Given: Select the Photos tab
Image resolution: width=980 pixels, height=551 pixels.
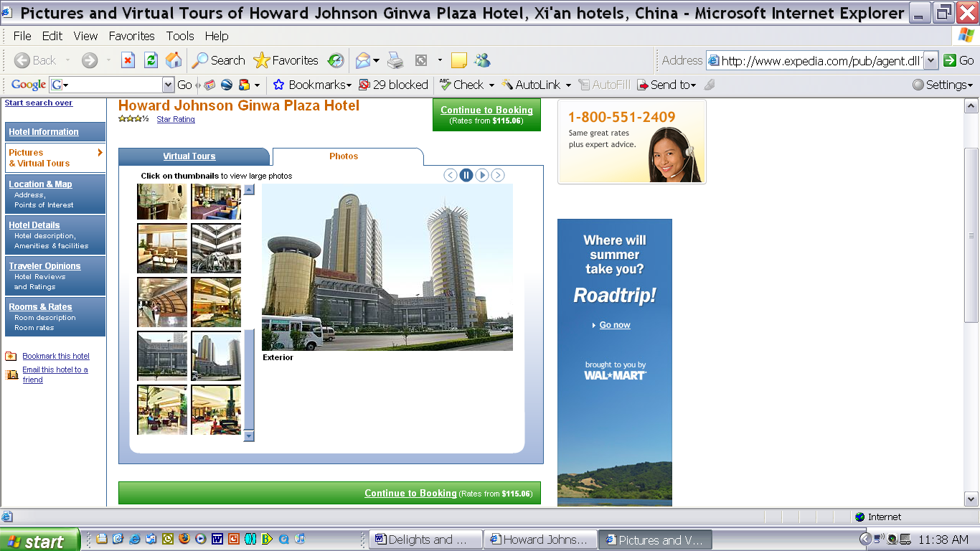Looking at the screenshot, I should (344, 156).
